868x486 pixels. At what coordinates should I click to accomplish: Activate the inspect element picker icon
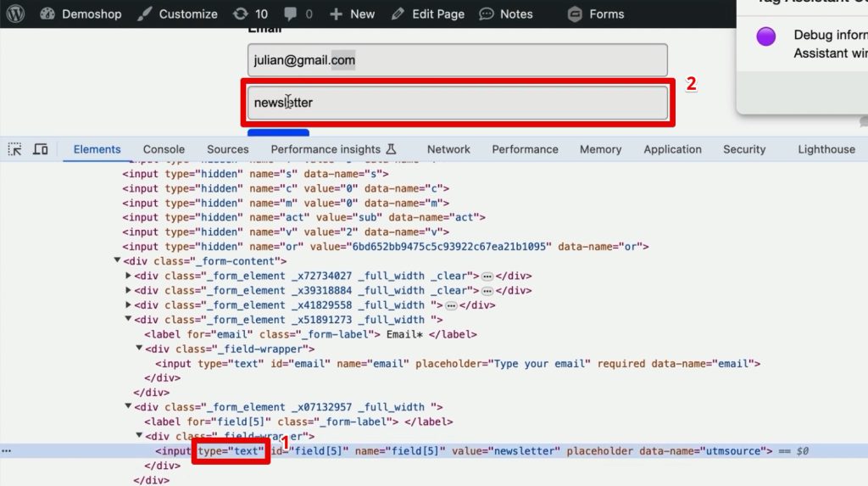15,149
